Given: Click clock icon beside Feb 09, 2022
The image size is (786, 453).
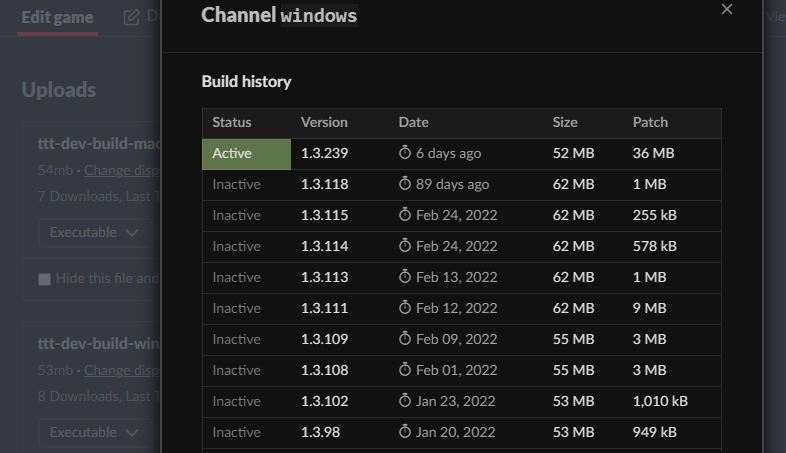Looking at the screenshot, I should pyautogui.click(x=405, y=339).
